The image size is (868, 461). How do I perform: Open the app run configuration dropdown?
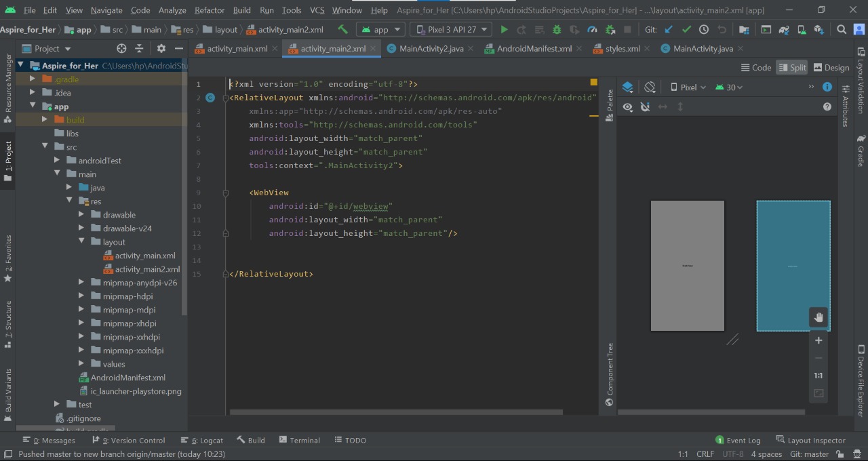point(380,30)
